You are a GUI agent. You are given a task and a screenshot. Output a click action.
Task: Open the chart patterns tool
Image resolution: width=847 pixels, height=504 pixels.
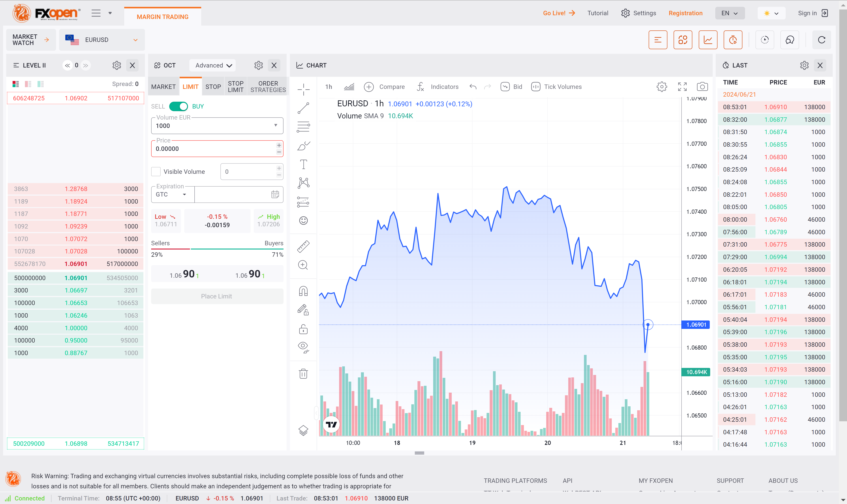(303, 183)
